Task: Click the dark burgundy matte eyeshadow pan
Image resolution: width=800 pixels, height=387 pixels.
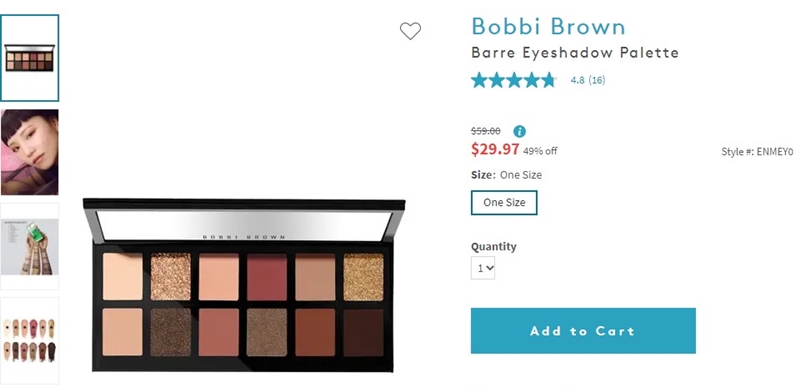Action: tap(267, 277)
